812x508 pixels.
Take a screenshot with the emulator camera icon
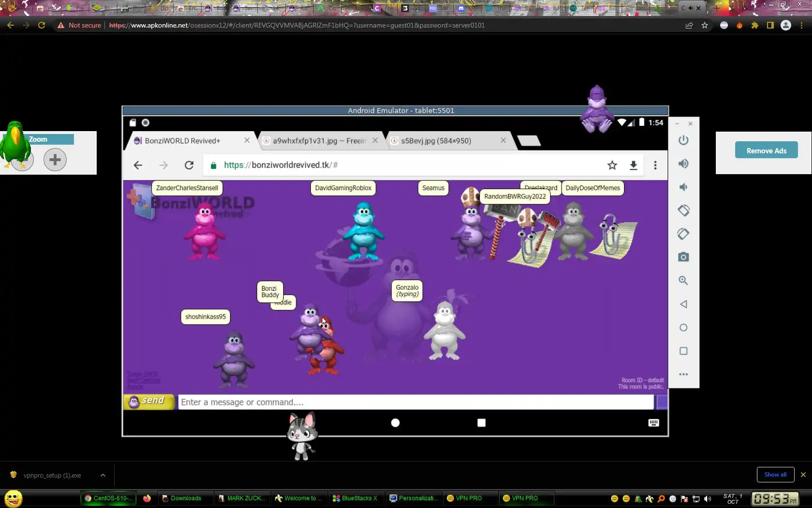(x=683, y=257)
